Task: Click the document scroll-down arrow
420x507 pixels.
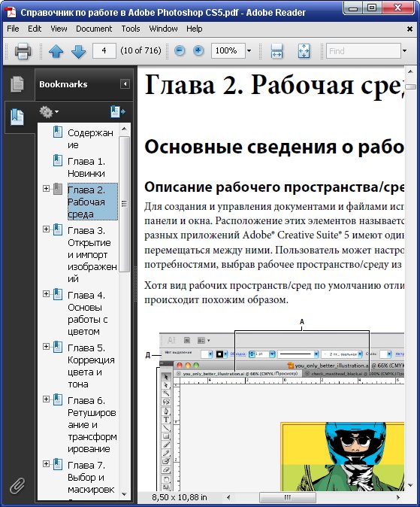Action: pos(411,485)
